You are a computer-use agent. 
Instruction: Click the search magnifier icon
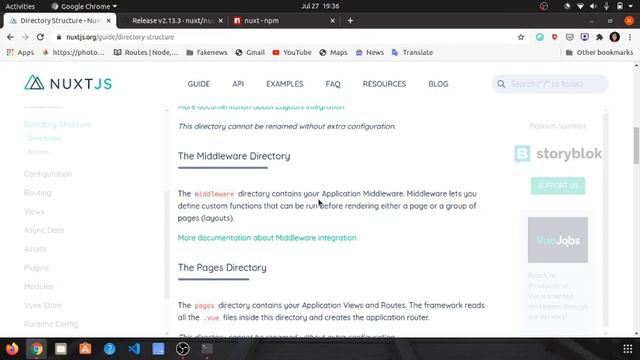click(501, 84)
